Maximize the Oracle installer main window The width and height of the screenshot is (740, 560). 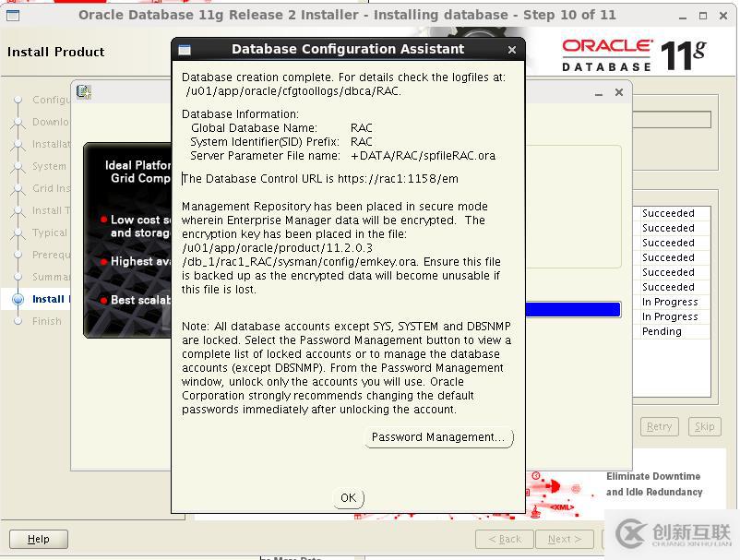click(703, 16)
